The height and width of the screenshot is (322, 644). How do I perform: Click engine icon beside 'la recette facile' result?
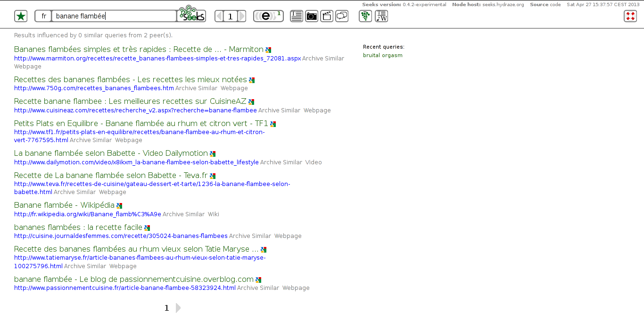[147, 228]
